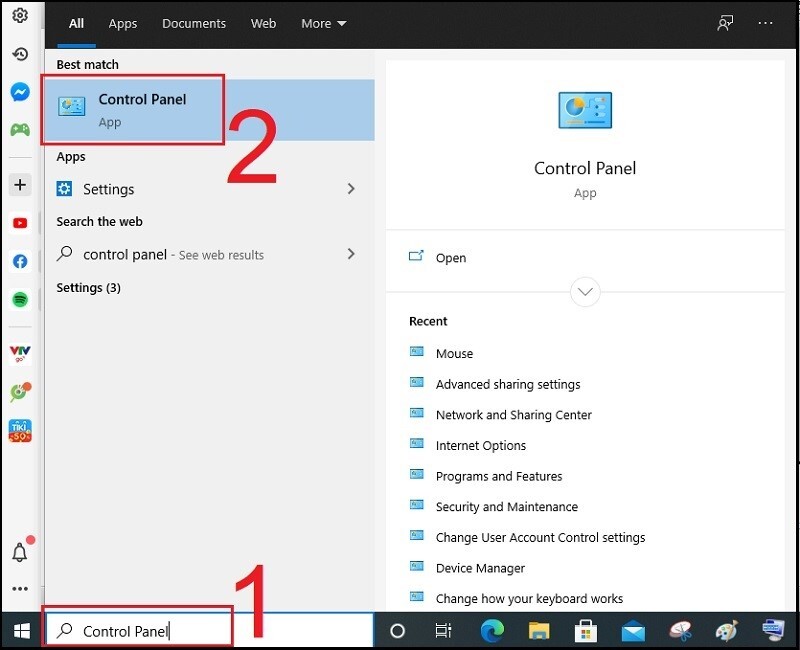The image size is (800, 650).
Task: Open the three-dot options menu in search header
Action: click(x=765, y=23)
